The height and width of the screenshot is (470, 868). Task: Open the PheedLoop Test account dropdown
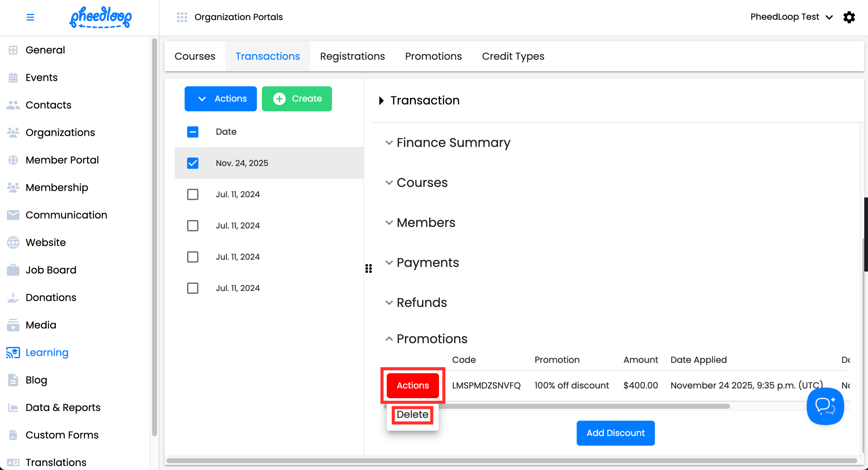click(791, 17)
